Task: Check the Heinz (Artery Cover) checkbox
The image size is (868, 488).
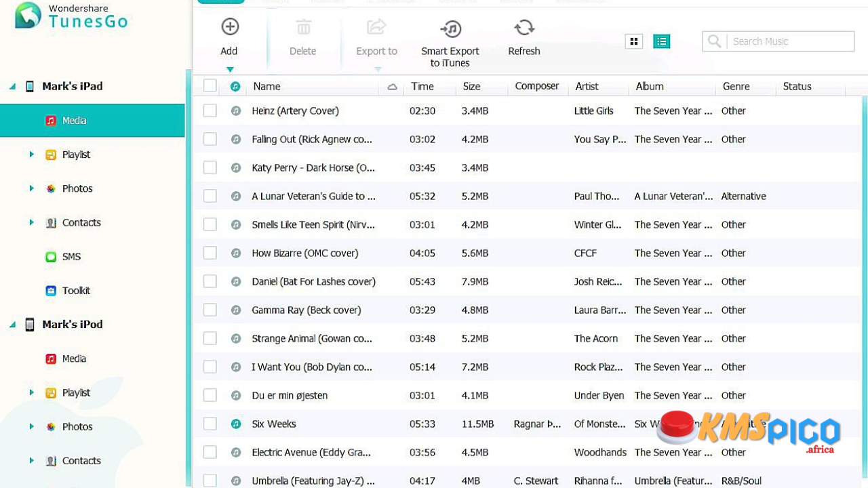Action: point(210,110)
